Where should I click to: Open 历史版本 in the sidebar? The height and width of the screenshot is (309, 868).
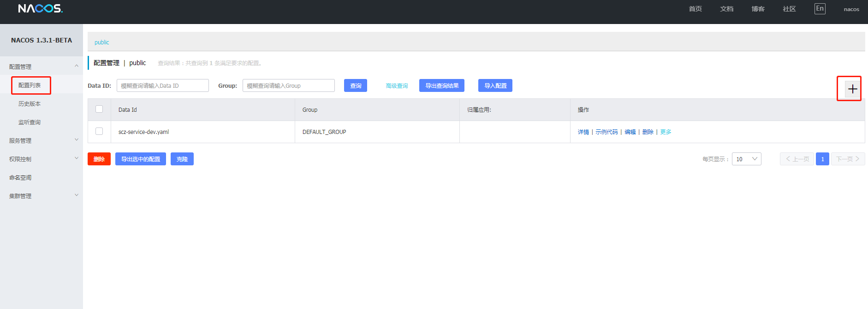tap(30, 103)
